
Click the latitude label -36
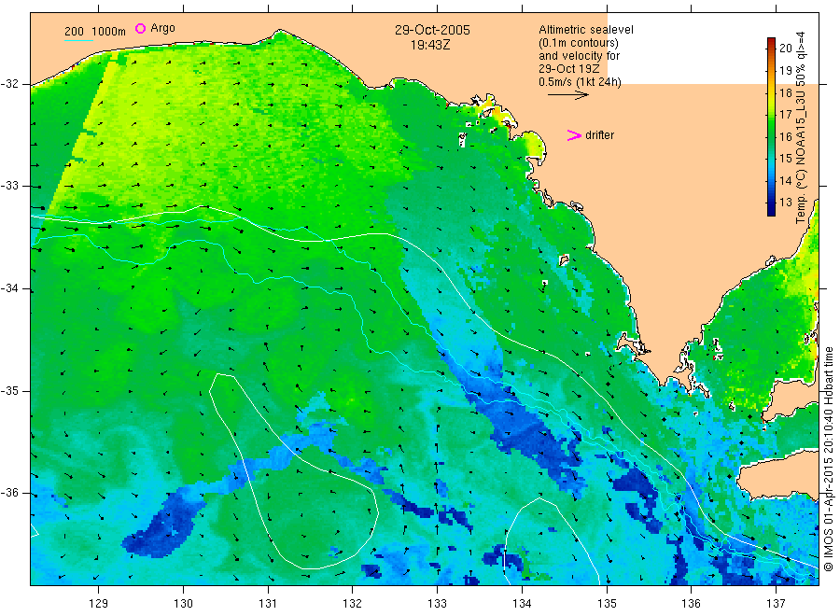tap(9, 493)
